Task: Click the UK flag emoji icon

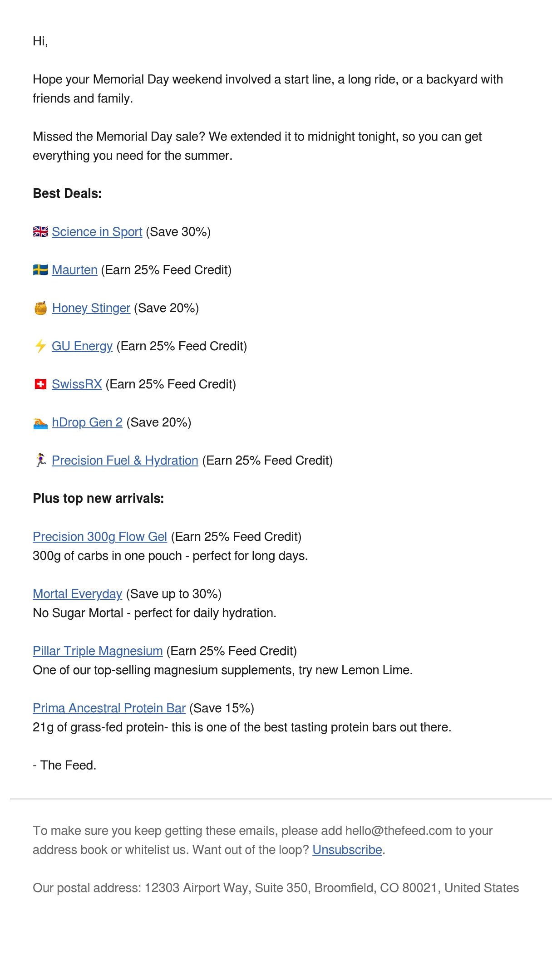Action: [40, 232]
